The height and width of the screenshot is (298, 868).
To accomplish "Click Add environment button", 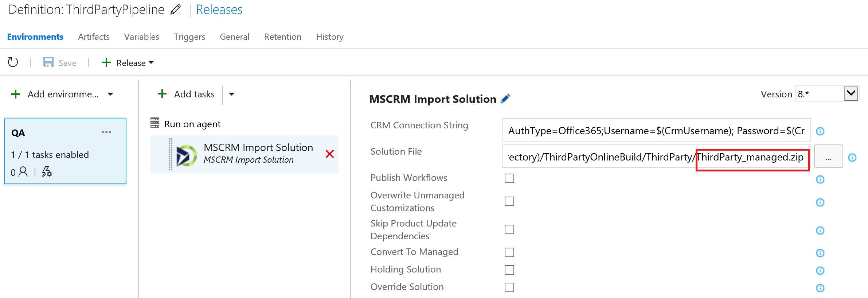I will point(55,94).
